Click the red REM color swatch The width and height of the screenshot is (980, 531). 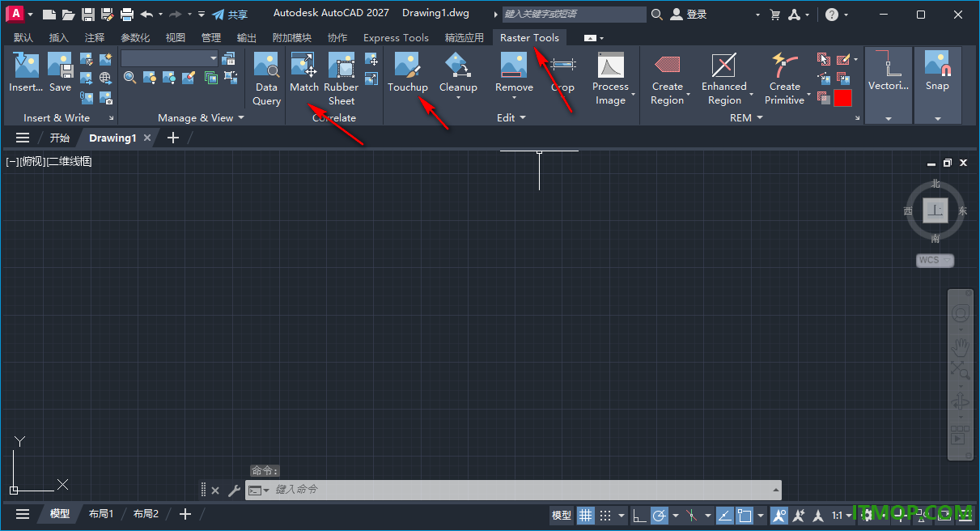tap(843, 98)
